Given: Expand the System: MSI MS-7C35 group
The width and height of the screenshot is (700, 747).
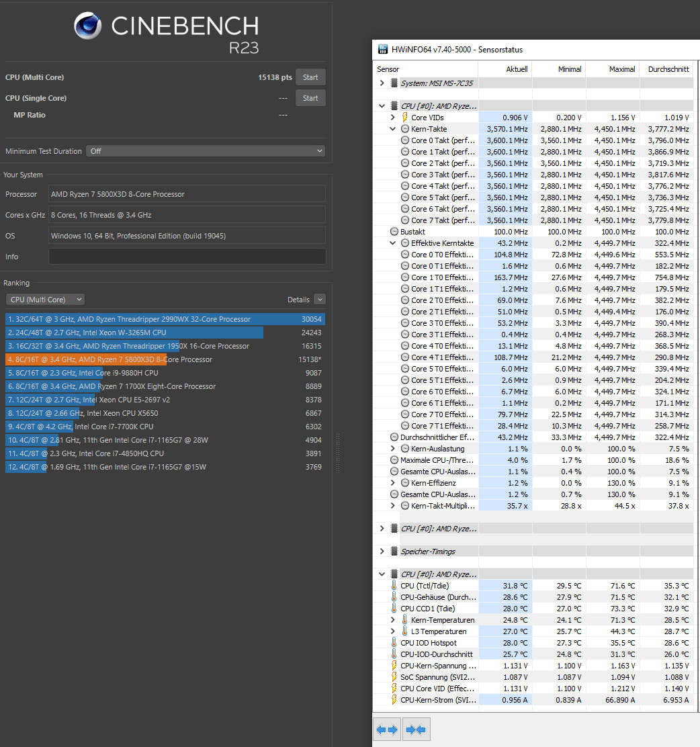Looking at the screenshot, I should (382, 83).
